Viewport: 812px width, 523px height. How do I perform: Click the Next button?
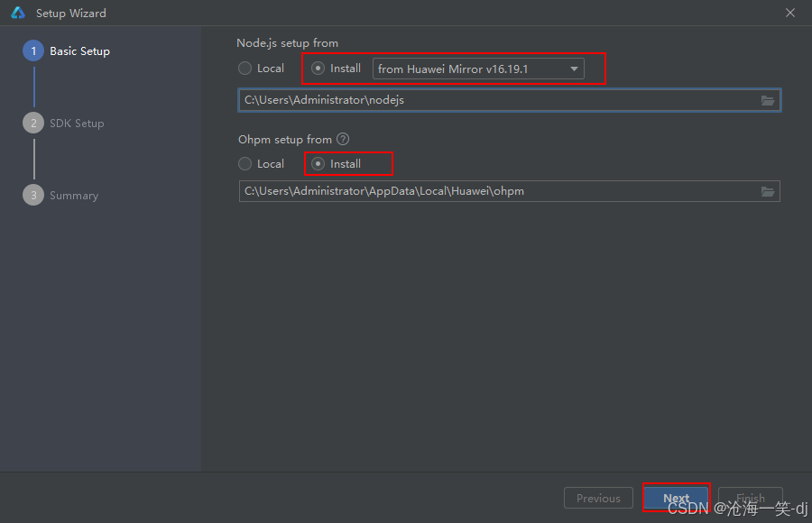677,498
